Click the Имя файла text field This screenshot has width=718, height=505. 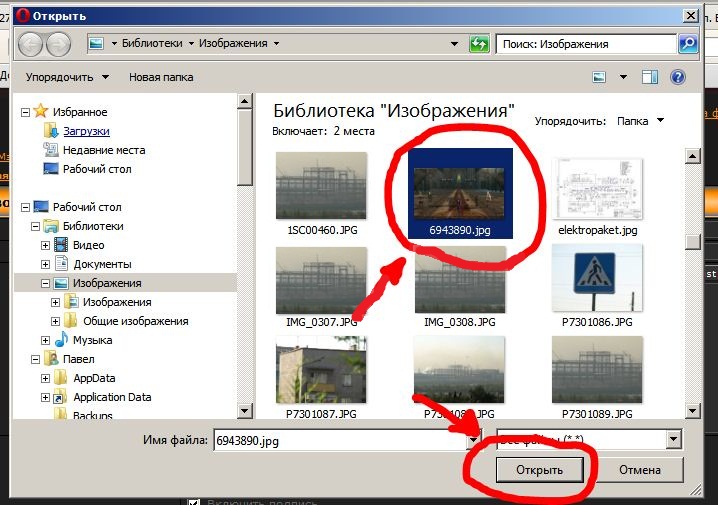(341, 440)
